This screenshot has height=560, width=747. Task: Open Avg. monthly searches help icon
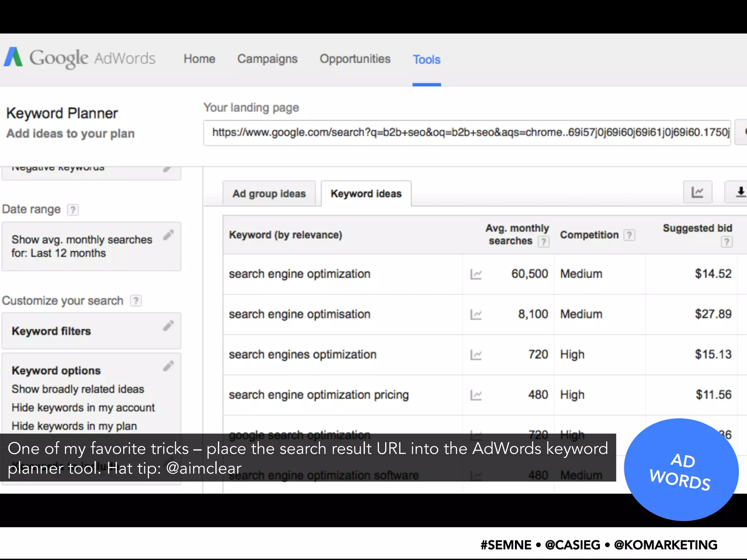543,242
